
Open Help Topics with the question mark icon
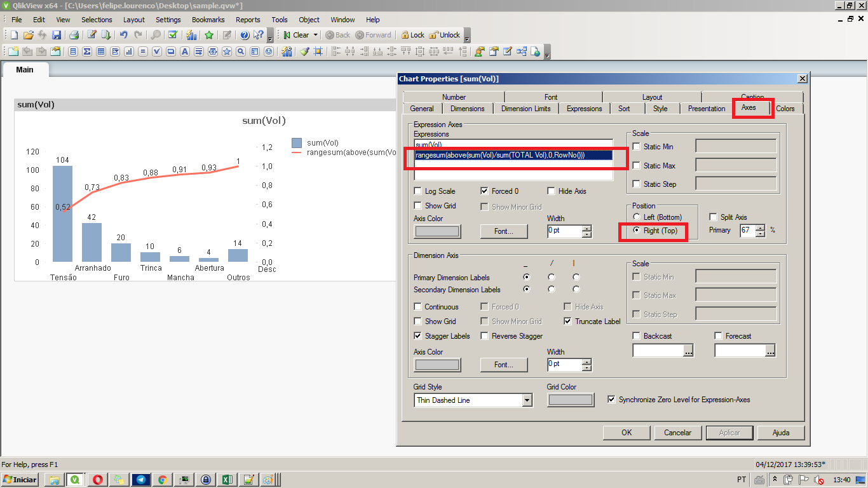(245, 35)
